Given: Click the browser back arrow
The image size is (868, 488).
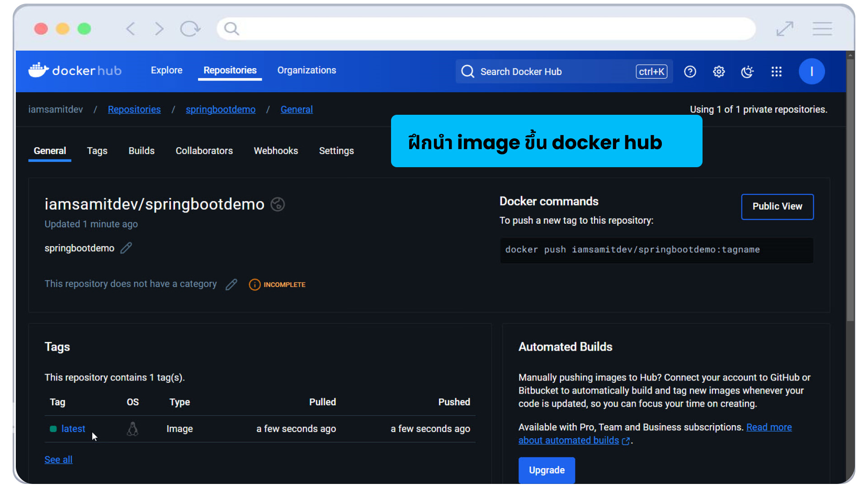Looking at the screenshot, I should [131, 29].
